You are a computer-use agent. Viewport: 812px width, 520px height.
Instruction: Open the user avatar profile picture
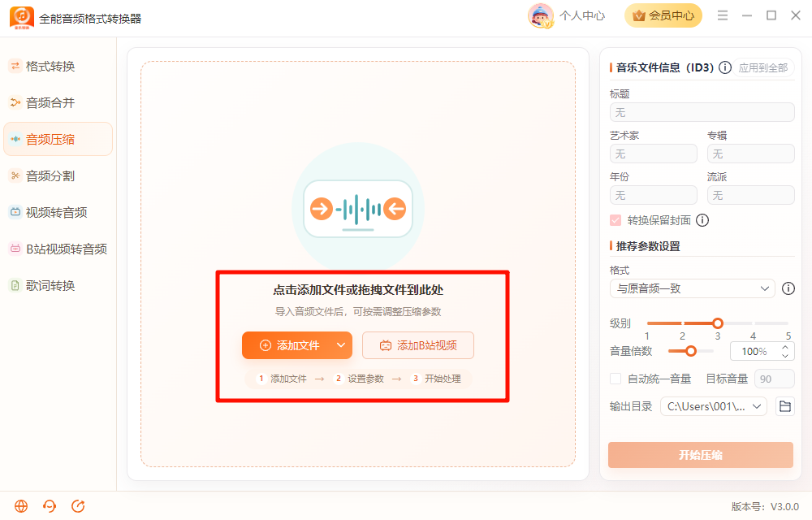coord(541,15)
